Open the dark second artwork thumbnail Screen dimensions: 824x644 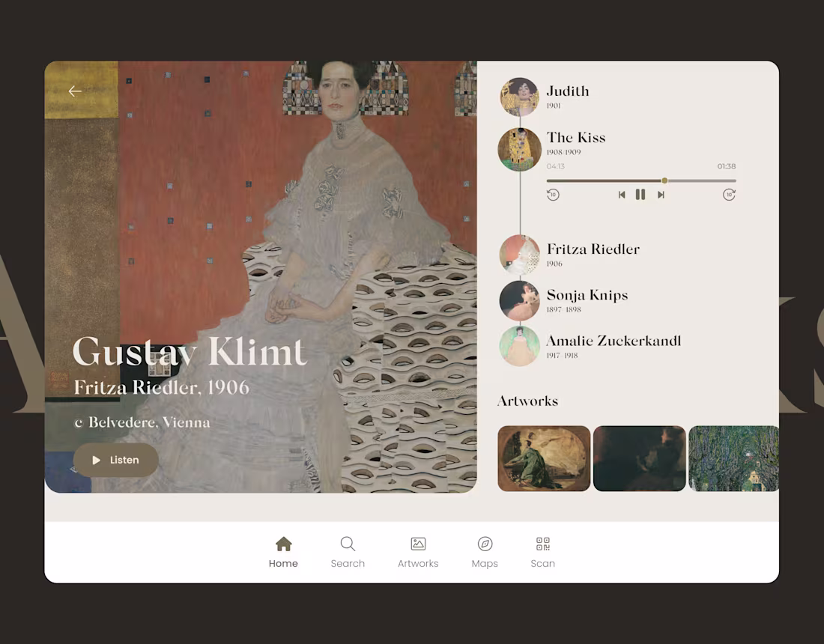click(x=640, y=458)
